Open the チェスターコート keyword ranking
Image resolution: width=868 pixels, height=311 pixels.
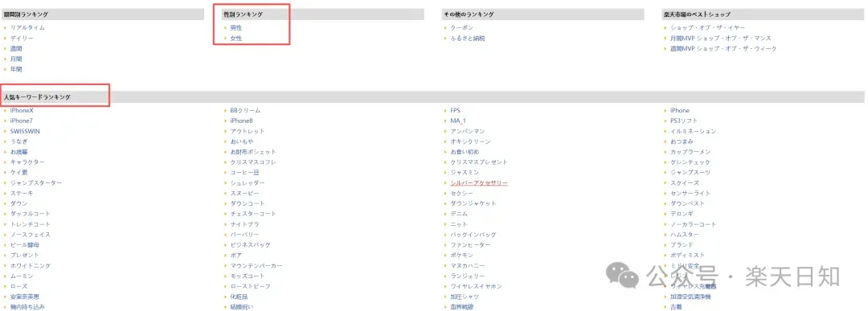tap(253, 214)
